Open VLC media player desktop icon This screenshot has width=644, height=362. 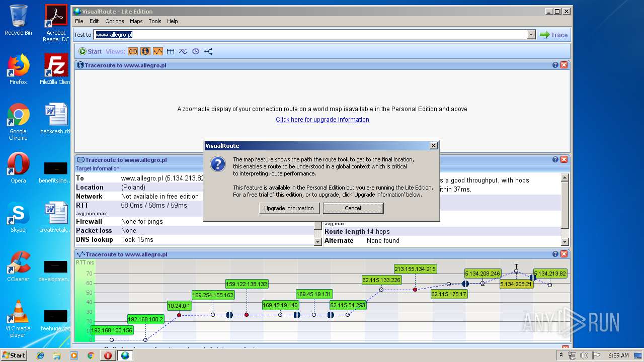coord(18,319)
